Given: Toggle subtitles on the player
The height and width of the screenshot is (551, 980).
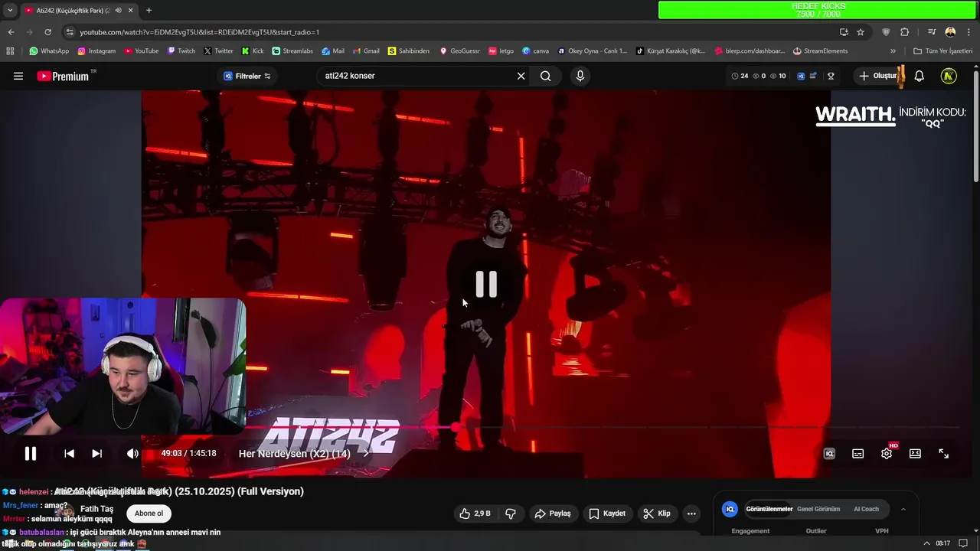Looking at the screenshot, I should [x=857, y=454].
